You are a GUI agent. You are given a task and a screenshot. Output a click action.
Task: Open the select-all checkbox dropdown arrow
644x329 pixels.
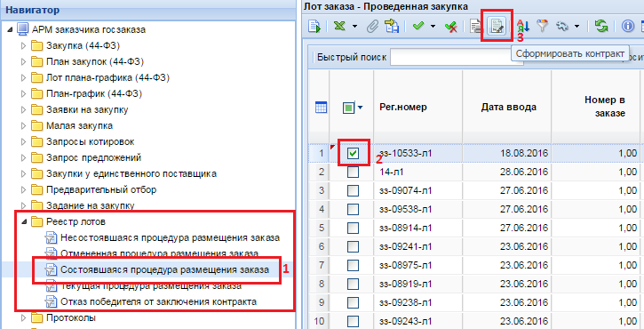point(361,108)
